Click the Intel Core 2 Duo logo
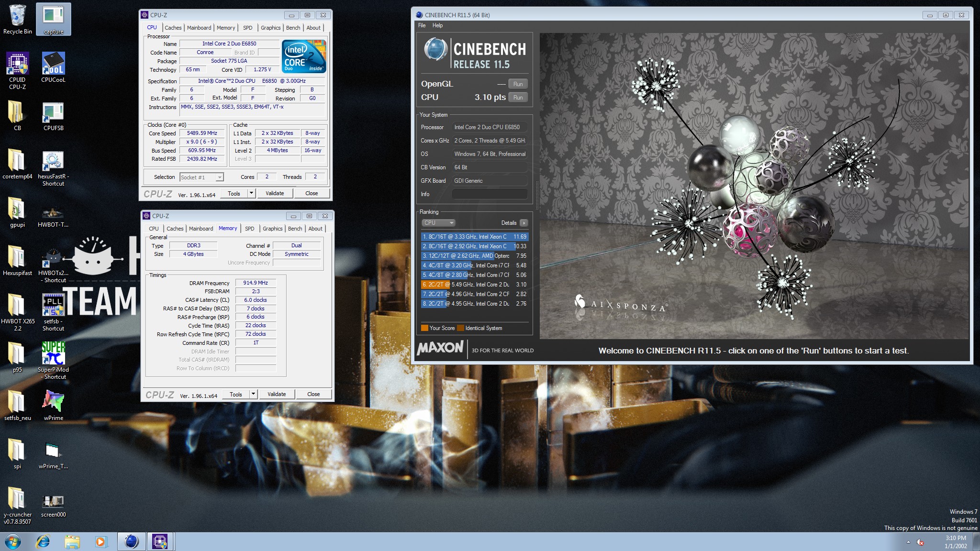Image resolution: width=980 pixels, height=551 pixels. 304,56
